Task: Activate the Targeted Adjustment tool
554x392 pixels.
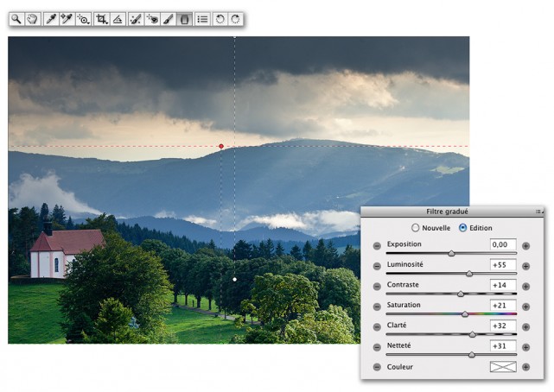Action: (x=83, y=19)
